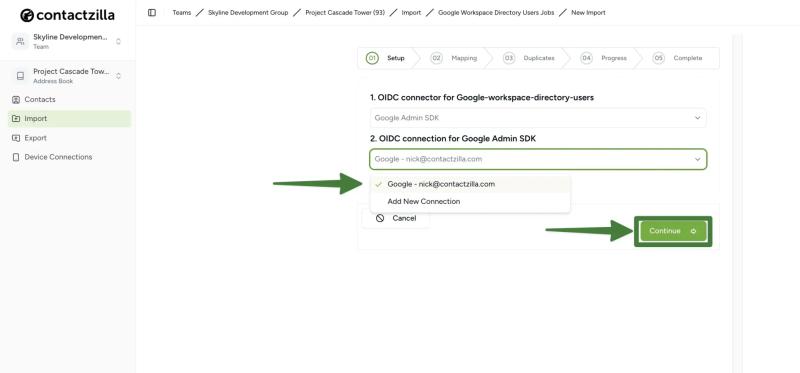Click the Export sidebar icon

coord(16,138)
